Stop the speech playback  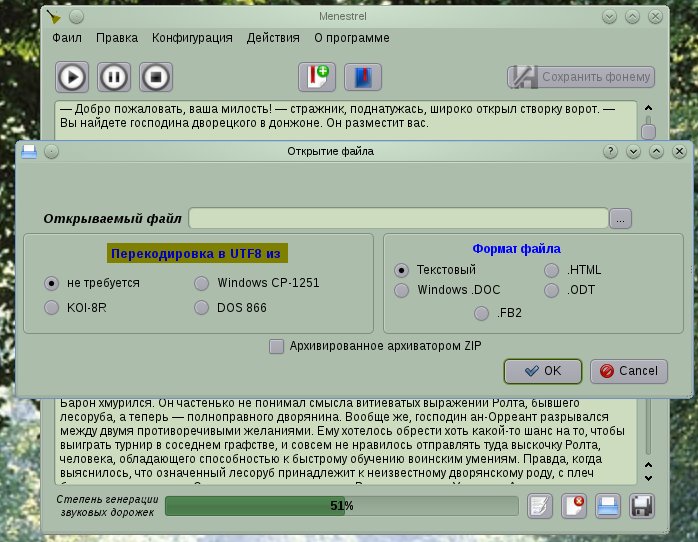tap(156, 77)
